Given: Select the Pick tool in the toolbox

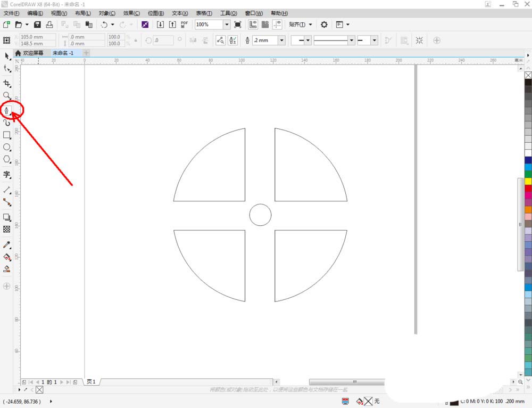Looking at the screenshot, I should [x=7, y=56].
